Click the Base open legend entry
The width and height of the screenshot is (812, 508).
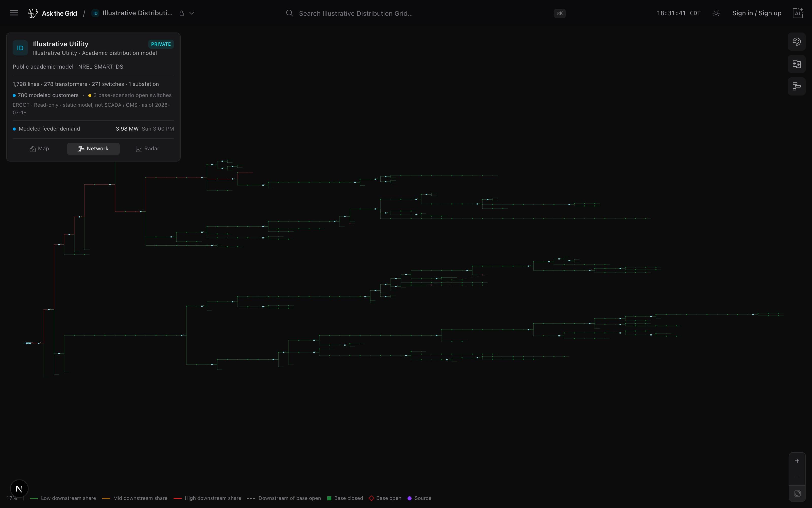point(385,498)
